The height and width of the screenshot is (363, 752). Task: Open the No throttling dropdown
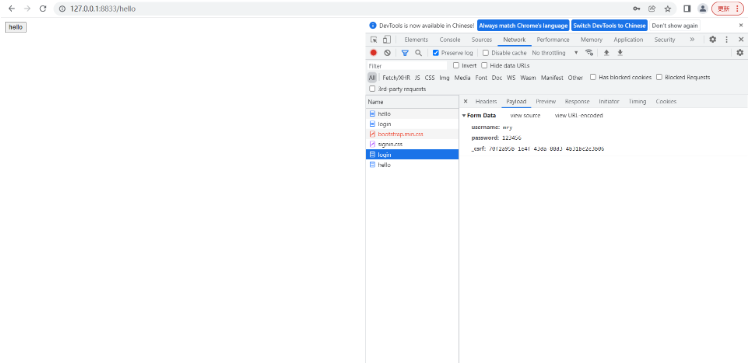[x=555, y=53]
